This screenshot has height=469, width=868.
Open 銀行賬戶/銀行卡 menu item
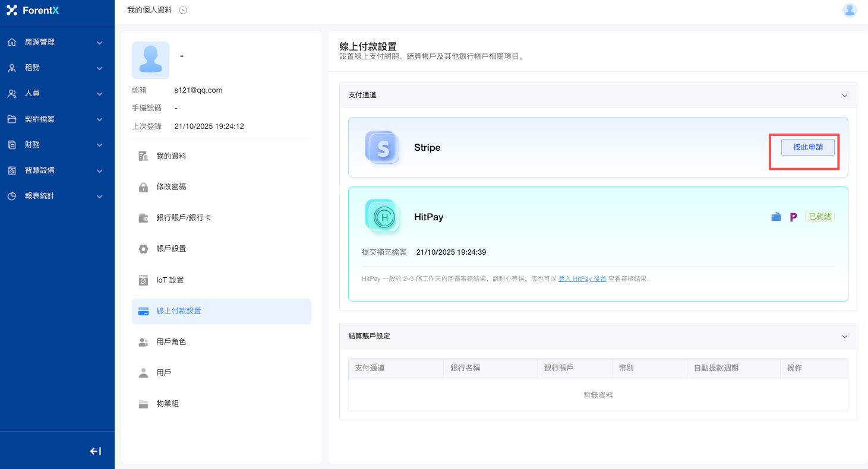click(x=184, y=218)
